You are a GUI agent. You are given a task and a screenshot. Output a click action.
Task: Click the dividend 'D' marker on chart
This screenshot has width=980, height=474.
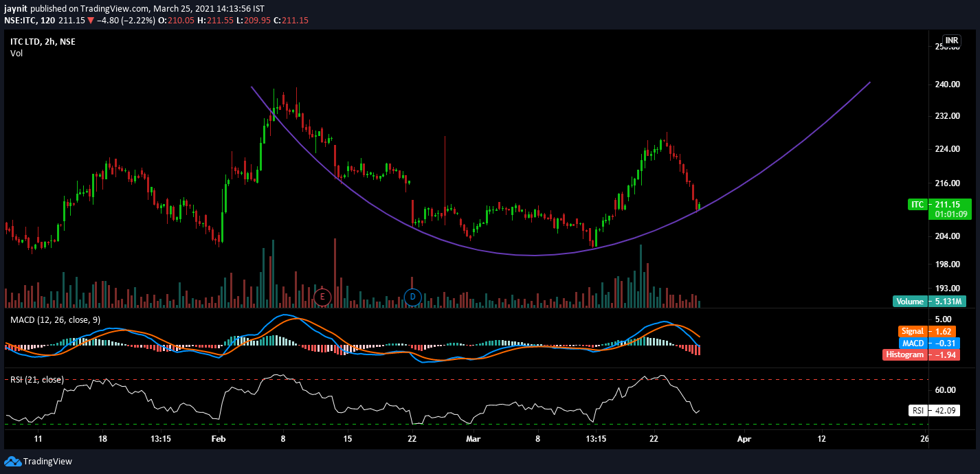pyautogui.click(x=412, y=297)
